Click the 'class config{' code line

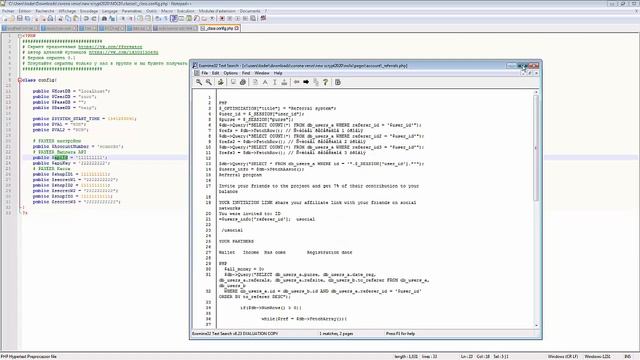(40, 80)
